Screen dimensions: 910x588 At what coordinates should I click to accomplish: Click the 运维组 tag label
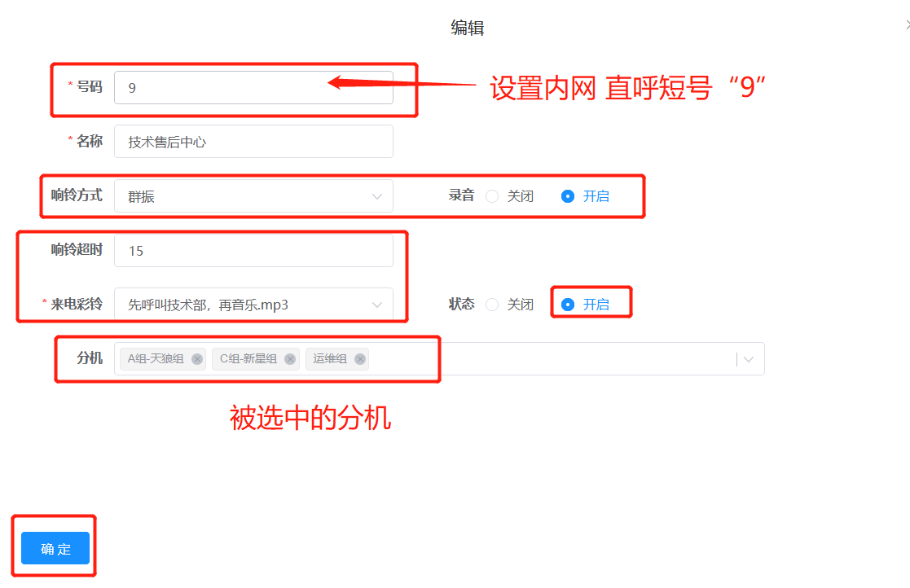tap(330, 359)
